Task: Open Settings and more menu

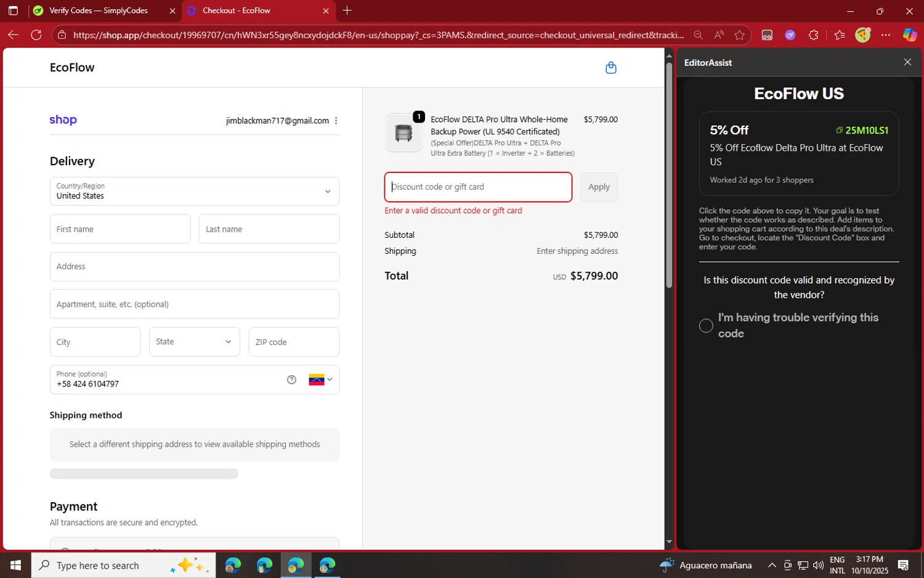Action: point(886,35)
